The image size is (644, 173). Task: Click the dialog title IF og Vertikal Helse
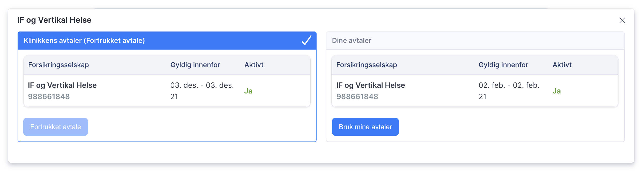(54, 20)
